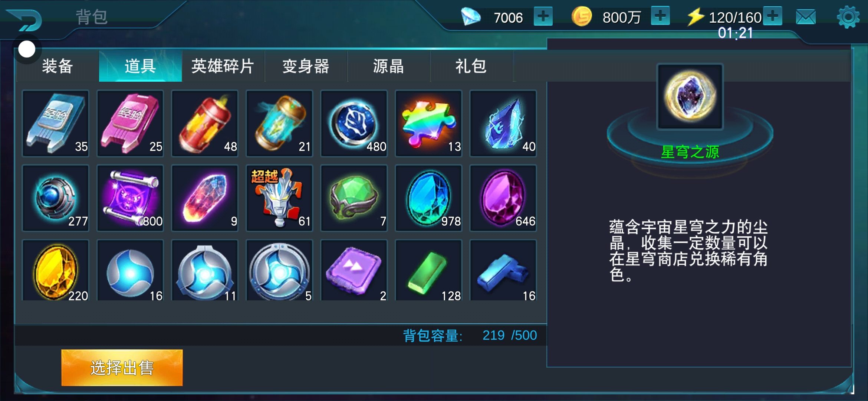
Task: Switch to the 装备 tab
Action: pos(57,66)
